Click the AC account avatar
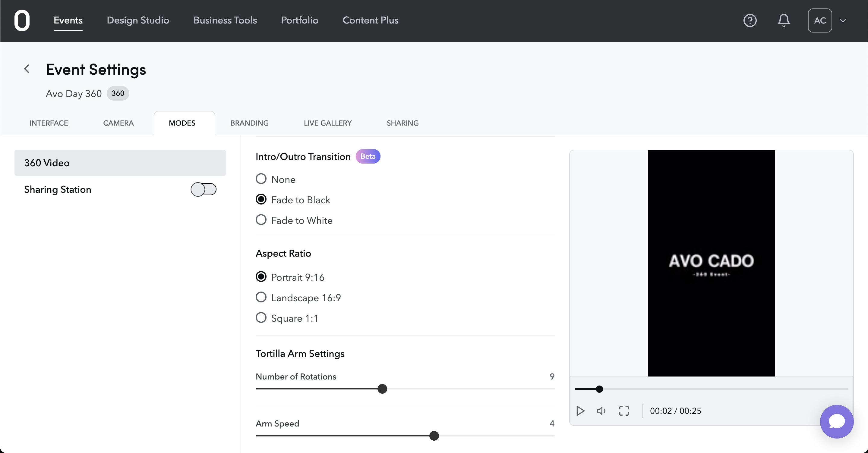The height and width of the screenshot is (453, 868). (819, 20)
